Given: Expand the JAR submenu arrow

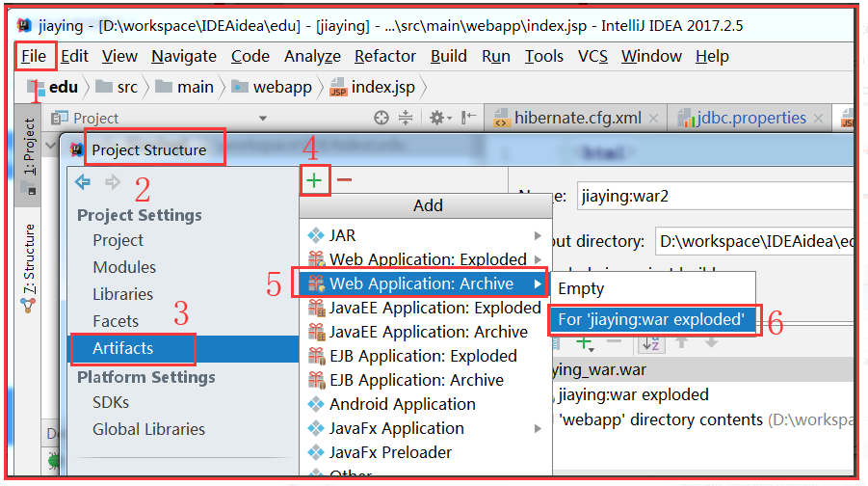Looking at the screenshot, I should [x=538, y=235].
